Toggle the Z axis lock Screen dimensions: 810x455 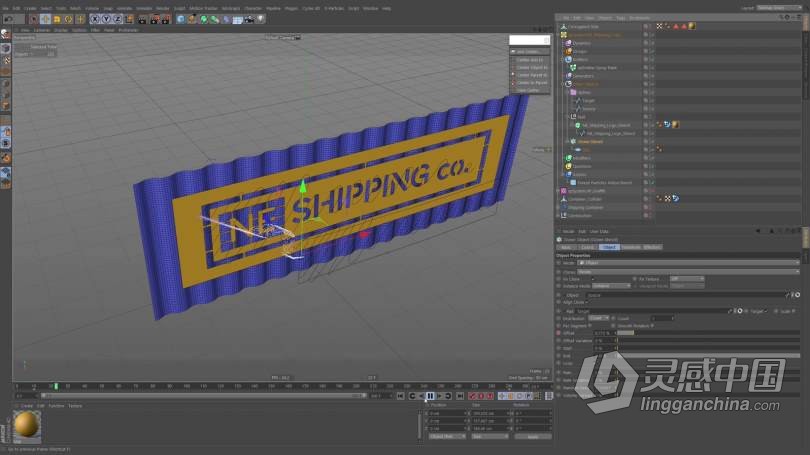(117, 19)
